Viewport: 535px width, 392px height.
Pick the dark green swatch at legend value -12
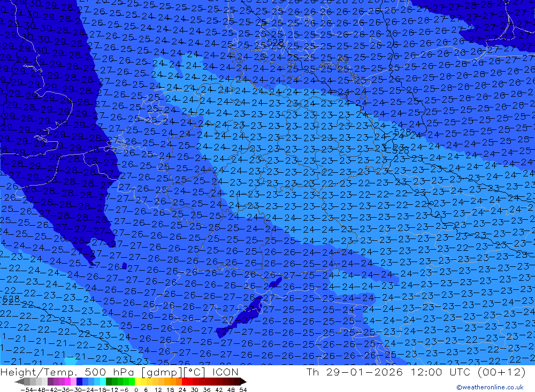pyautogui.click(x=109, y=382)
